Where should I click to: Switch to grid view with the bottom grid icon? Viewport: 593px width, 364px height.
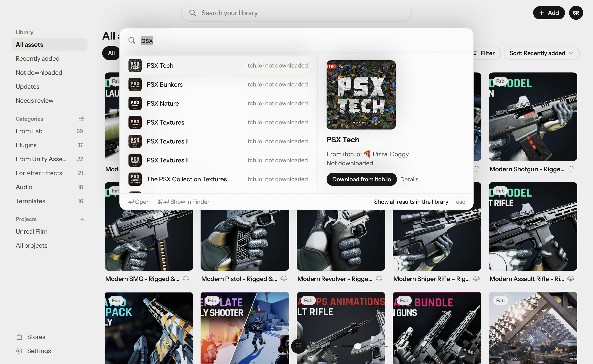(x=298, y=346)
